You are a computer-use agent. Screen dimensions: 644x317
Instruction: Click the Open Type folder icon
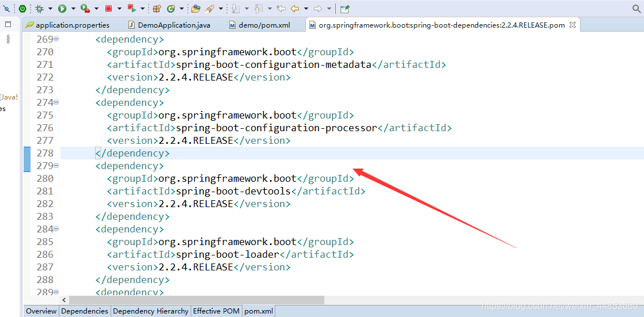(x=196, y=8)
